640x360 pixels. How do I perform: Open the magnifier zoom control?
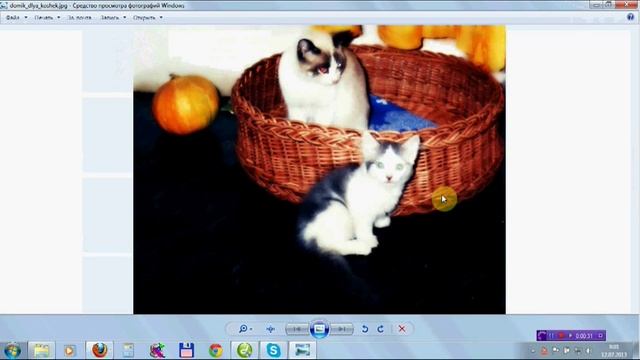(245, 329)
